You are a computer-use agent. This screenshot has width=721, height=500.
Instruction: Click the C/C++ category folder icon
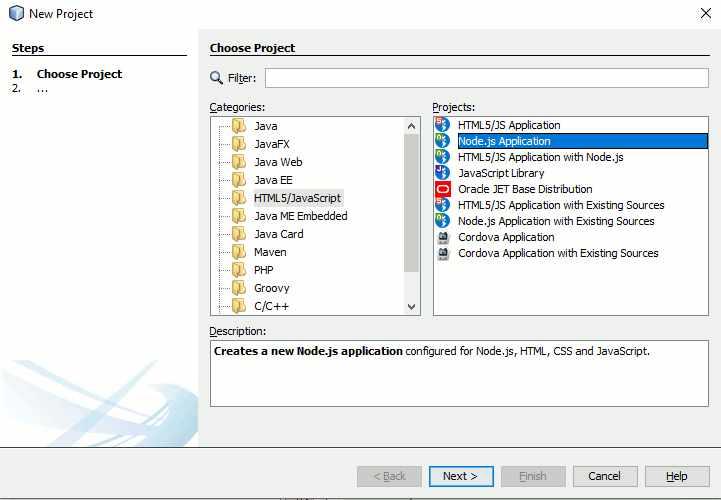coord(239,306)
